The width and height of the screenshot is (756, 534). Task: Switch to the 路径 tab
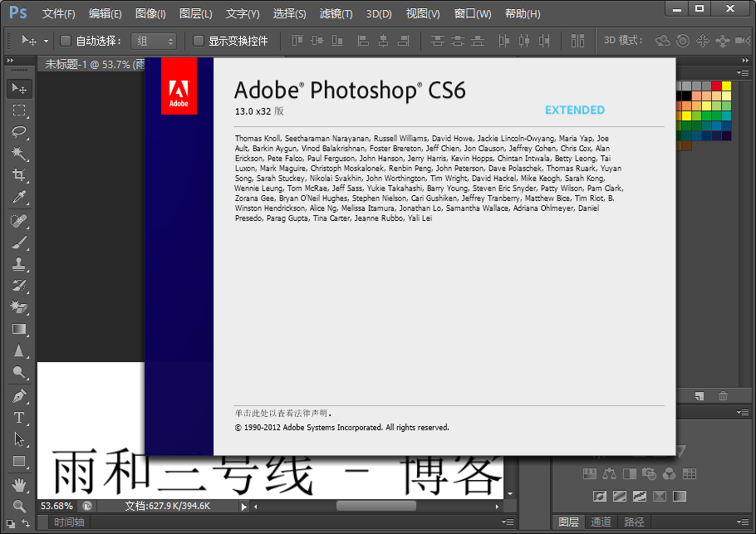(634, 522)
